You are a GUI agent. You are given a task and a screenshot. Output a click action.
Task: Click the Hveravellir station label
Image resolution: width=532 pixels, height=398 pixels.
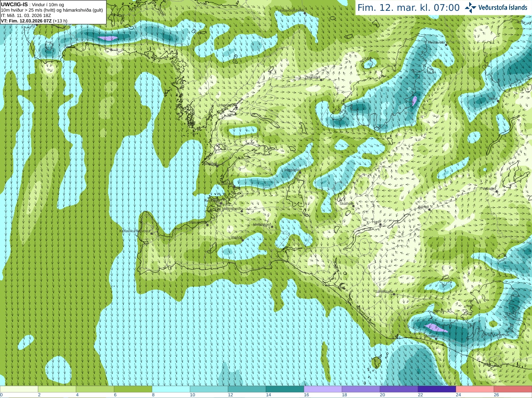[x=436, y=42]
